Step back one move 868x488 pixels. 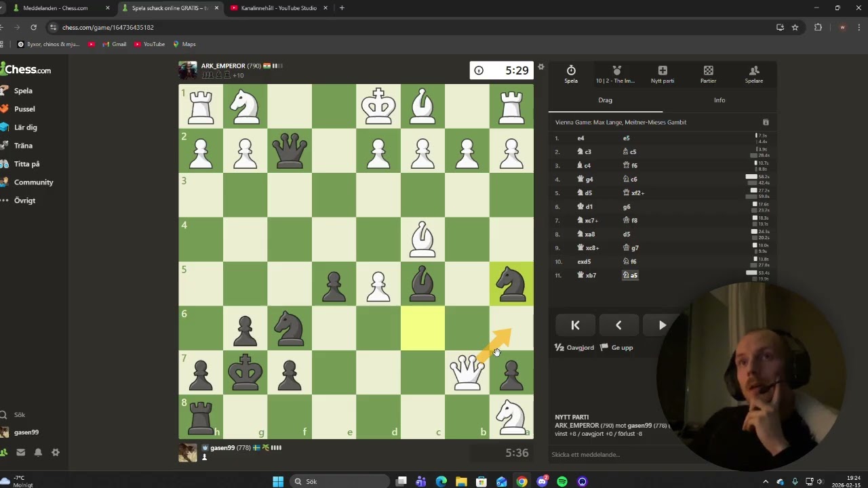618,325
